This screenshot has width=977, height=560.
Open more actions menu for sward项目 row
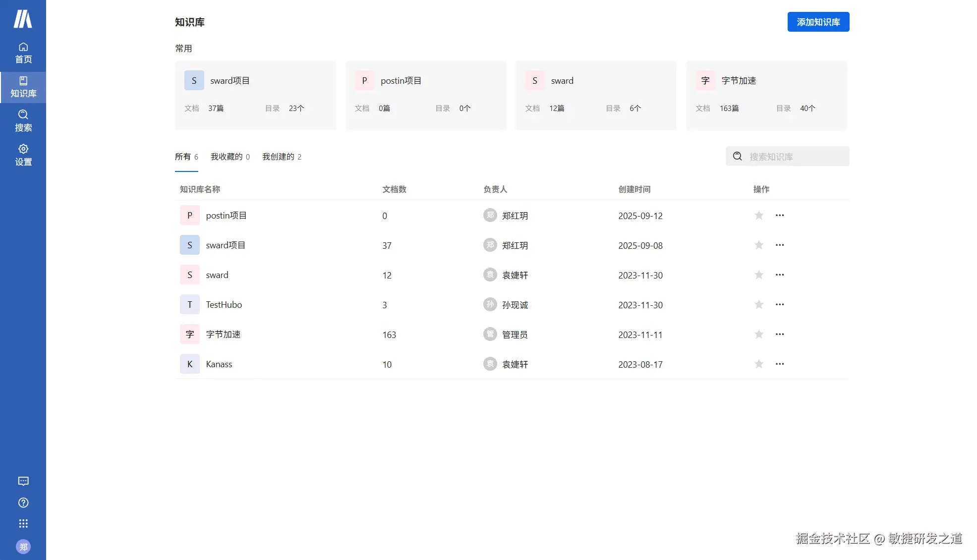[779, 245]
